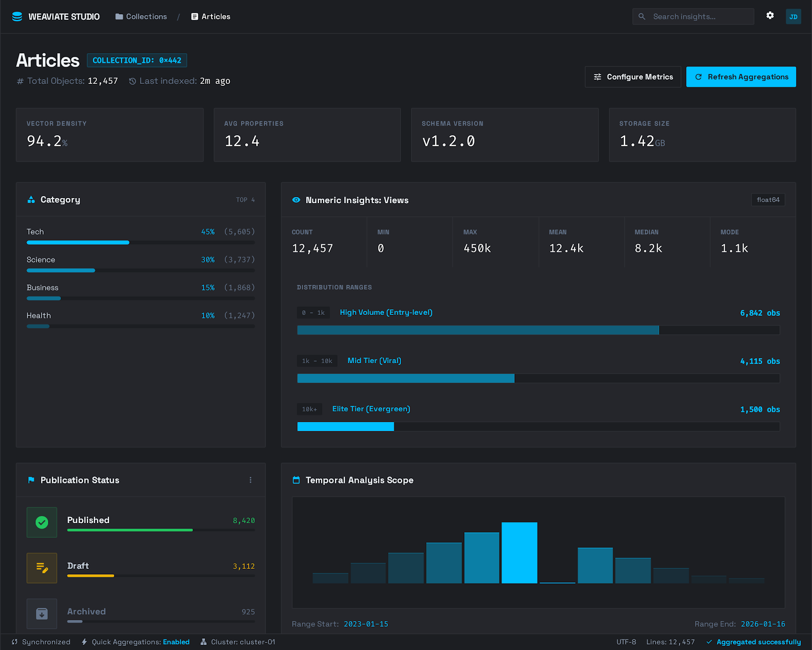Click the Synchronized sync icon in status bar
The height and width of the screenshot is (650, 812).
[15, 642]
